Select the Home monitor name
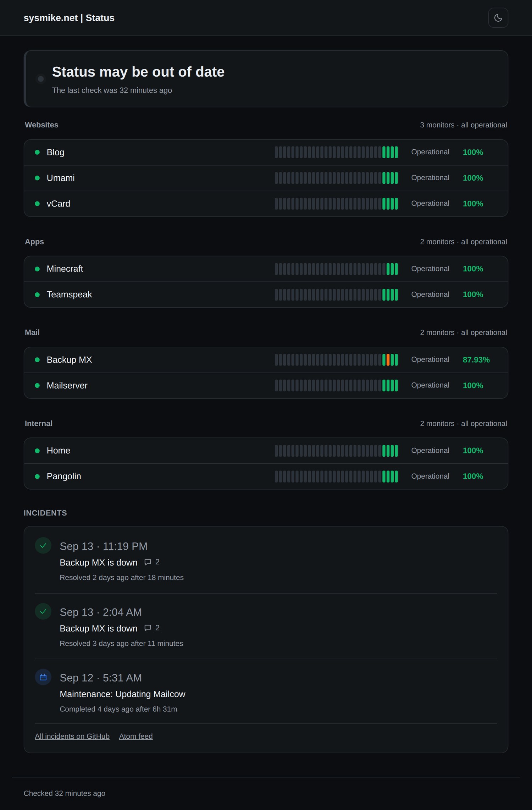 [59, 451]
